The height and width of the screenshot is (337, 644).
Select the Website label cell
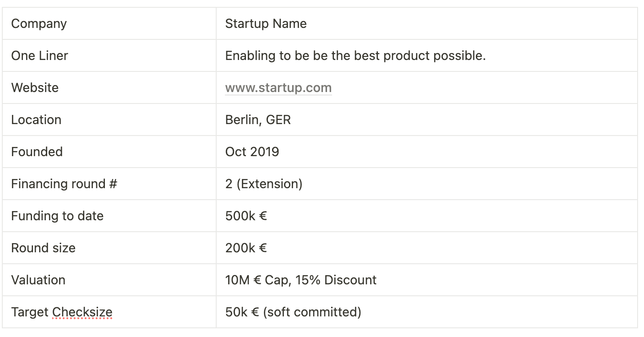(x=109, y=87)
